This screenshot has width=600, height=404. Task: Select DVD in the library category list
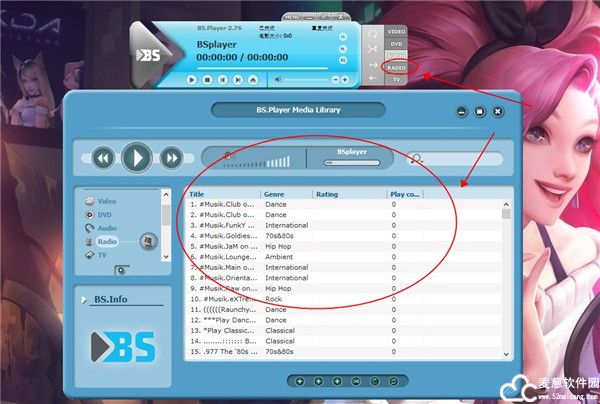point(104,215)
